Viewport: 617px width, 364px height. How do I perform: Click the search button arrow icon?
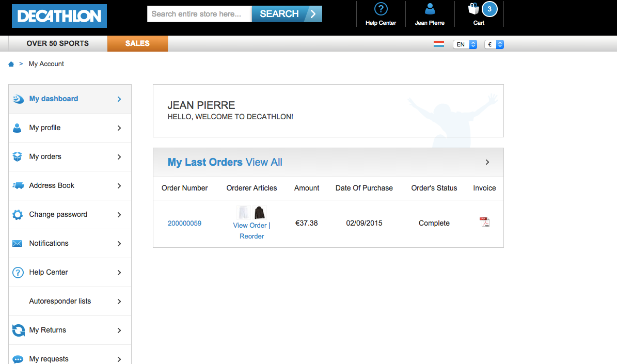313,14
